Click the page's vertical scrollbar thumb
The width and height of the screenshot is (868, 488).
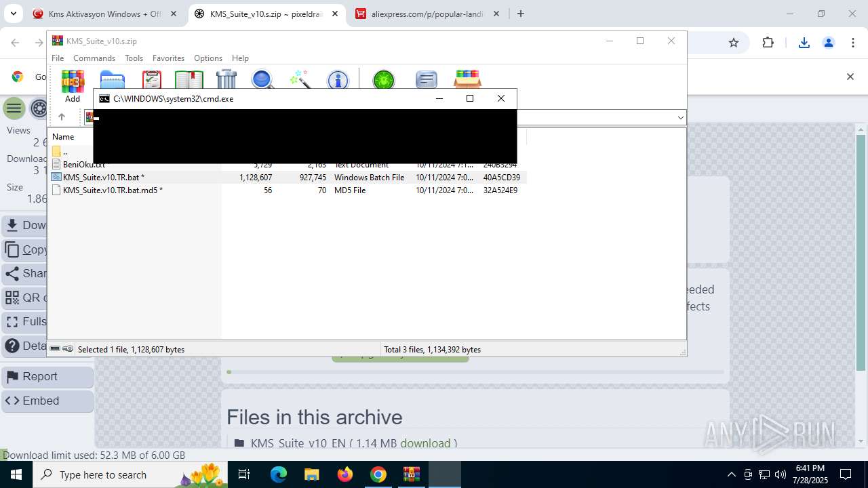pos(861,253)
